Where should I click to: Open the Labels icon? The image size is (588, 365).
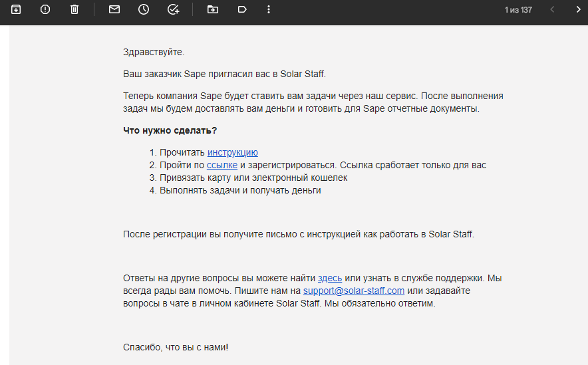pyautogui.click(x=242, y=9)
